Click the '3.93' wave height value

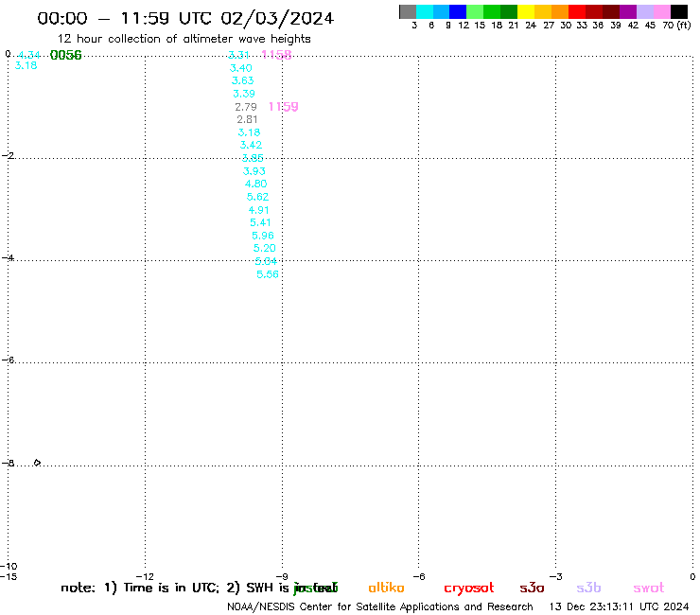tap(254, 171)
